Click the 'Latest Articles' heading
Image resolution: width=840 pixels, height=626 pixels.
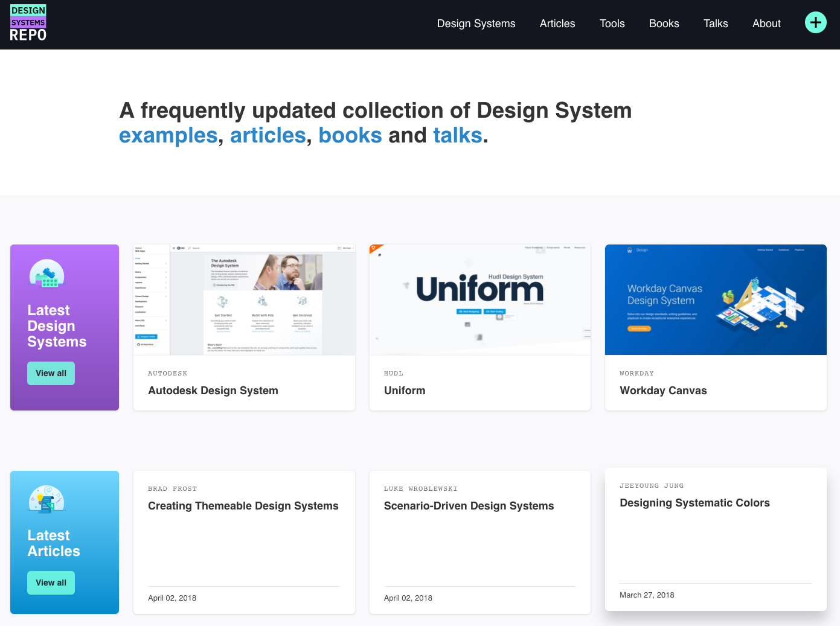(x=54, y=543)
